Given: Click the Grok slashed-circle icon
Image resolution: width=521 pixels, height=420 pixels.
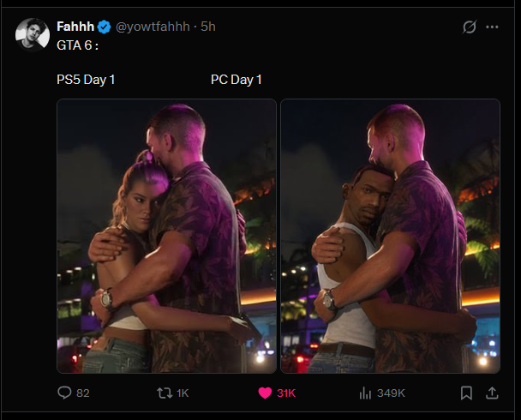Looking at the screenshot, I should [x=470, y=27].
